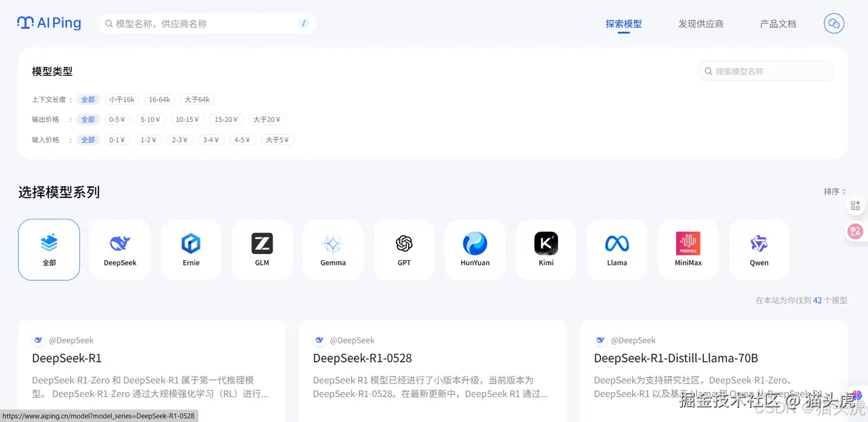Viewport: 868px width, 422px height.
Task: Select the Qwen model series icon
Action: [759, 249]
